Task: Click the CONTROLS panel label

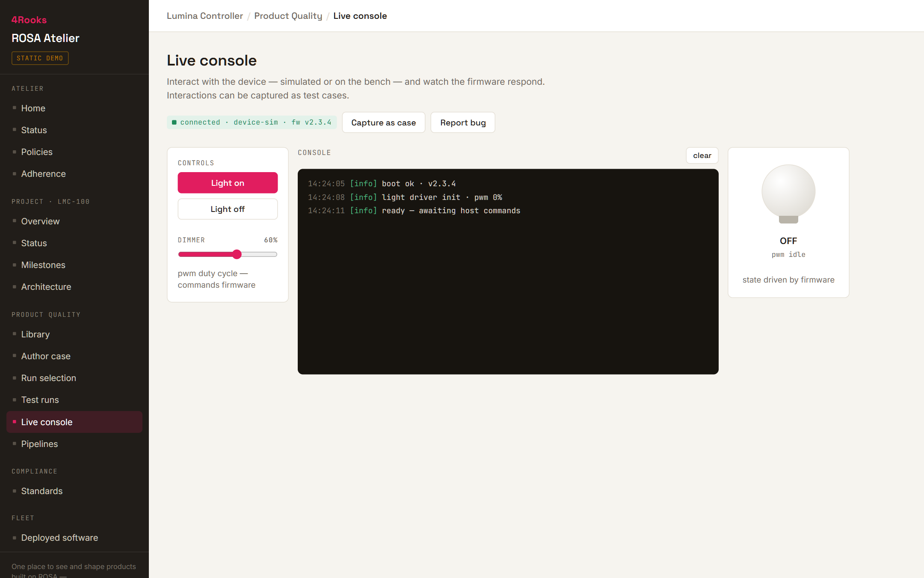Action: [x=196, y=163]
